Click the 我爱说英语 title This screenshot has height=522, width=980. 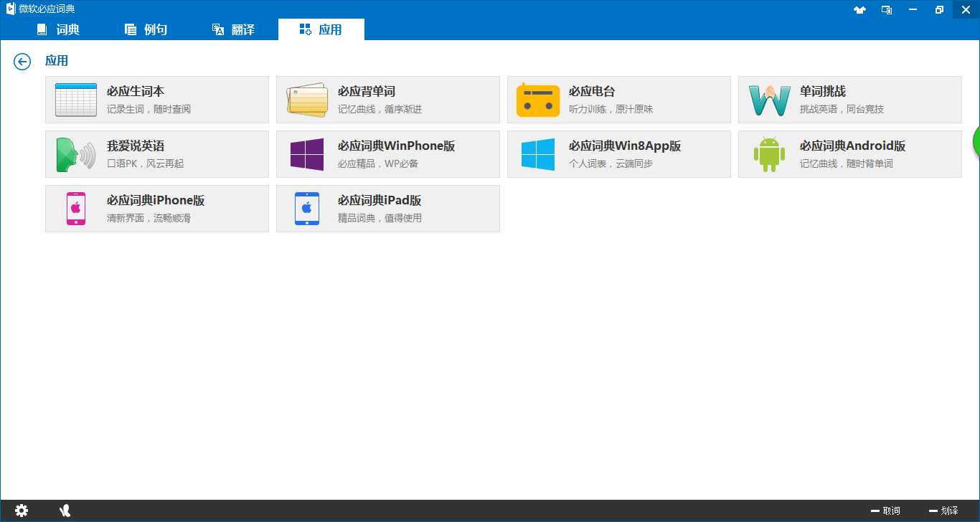pos(136,146)
